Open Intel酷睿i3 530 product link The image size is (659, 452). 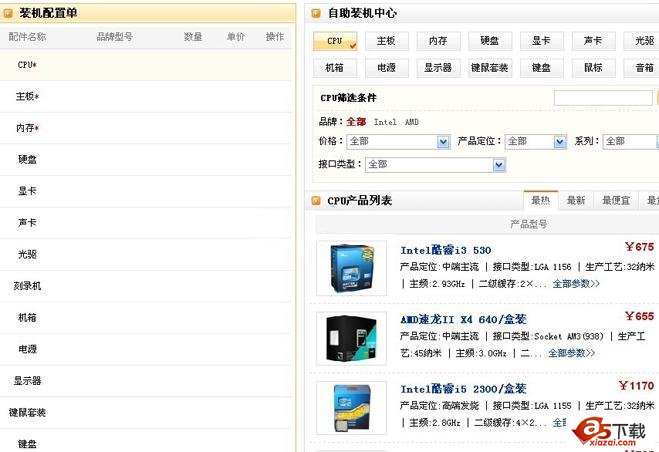(446, 250)
